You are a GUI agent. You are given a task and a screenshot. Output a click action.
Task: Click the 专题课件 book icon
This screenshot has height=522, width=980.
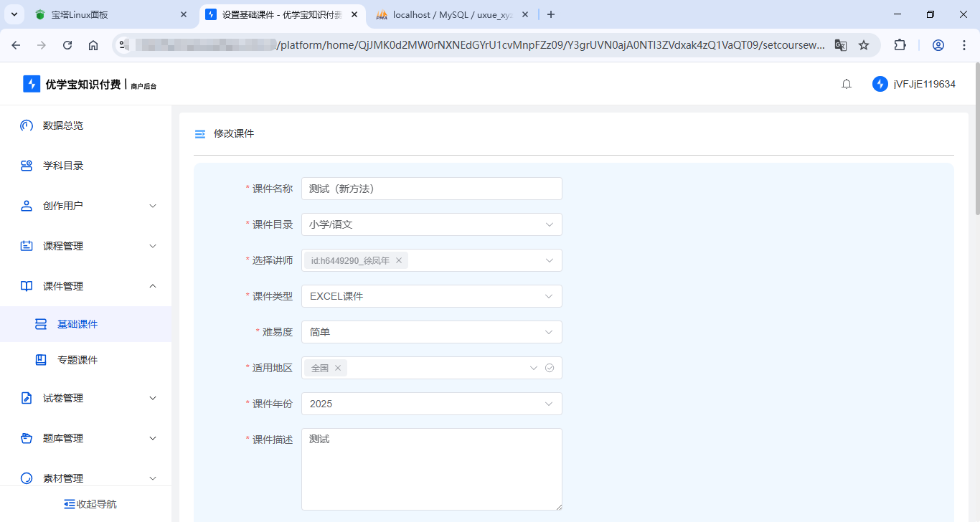pyautogui.click(x=41, y=360)
